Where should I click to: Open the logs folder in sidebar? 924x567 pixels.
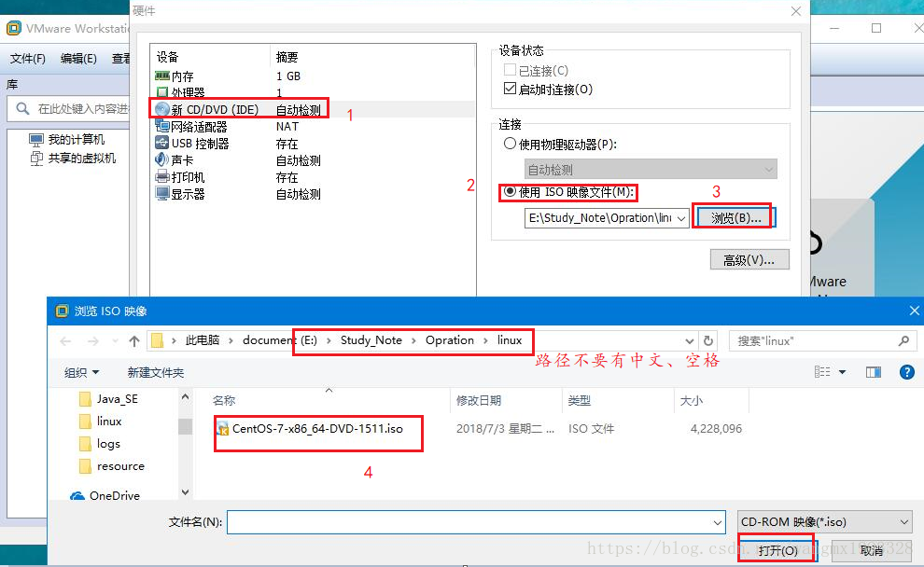(x=108, y=443)
